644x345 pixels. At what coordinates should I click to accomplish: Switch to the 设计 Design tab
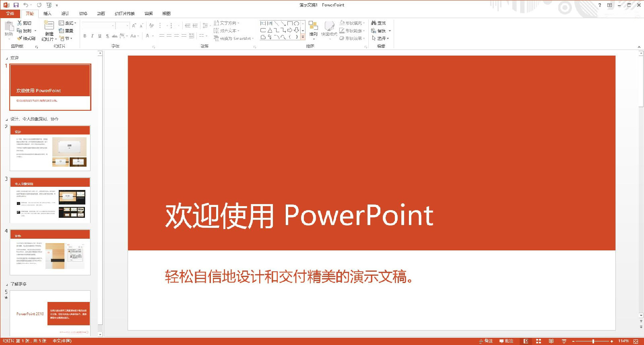65,13
